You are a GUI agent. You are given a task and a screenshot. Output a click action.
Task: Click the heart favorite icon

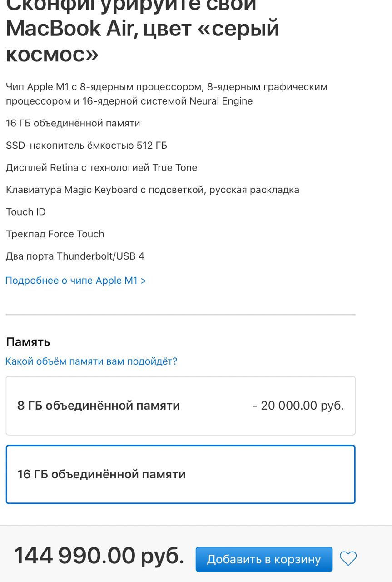click(348, 558)
